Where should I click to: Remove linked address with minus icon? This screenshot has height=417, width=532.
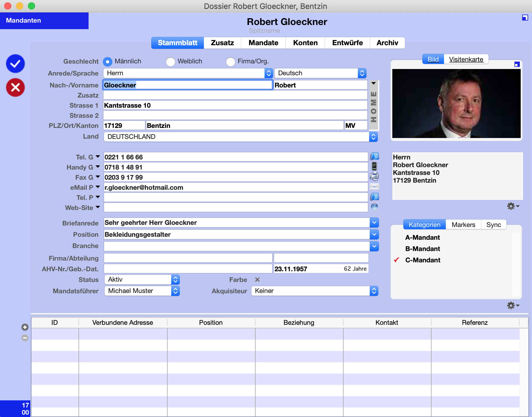(25, 338)
